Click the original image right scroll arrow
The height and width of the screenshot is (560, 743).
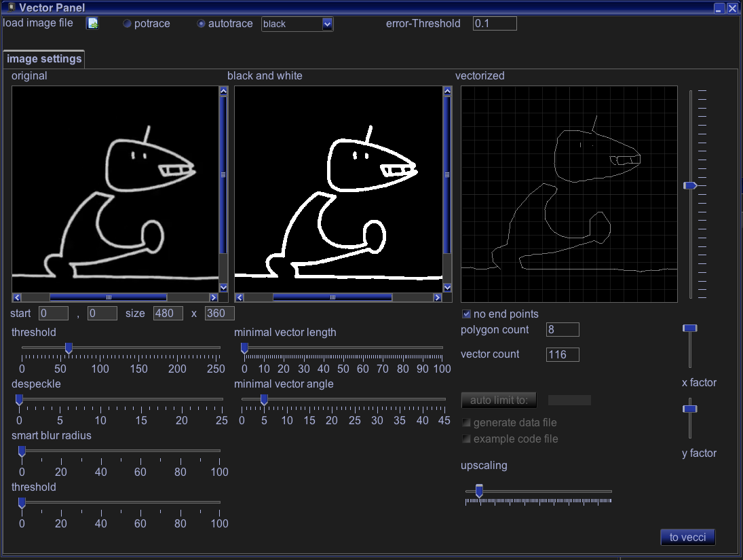click(x=213, y=297)
